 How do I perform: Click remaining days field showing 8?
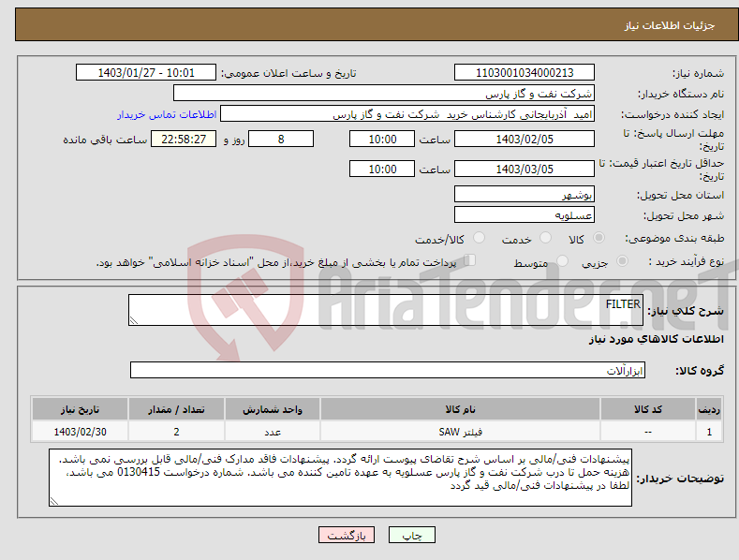tap(281, 139)
